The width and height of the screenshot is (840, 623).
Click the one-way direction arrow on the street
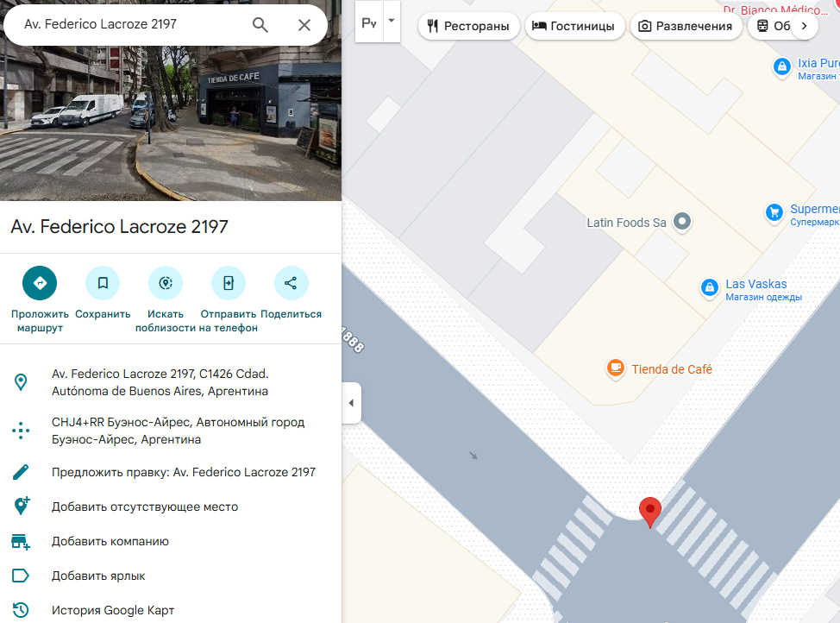point(473,456)
